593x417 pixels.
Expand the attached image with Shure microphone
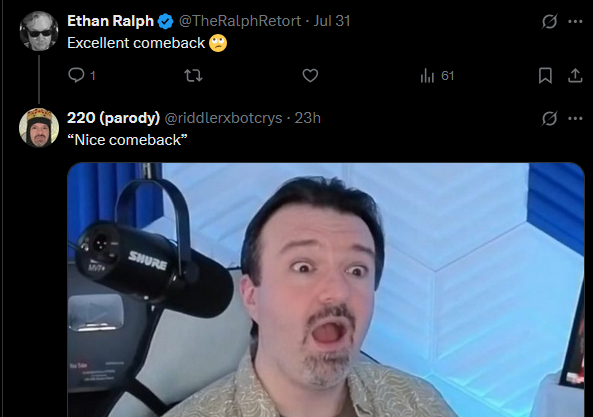(326, 290)
